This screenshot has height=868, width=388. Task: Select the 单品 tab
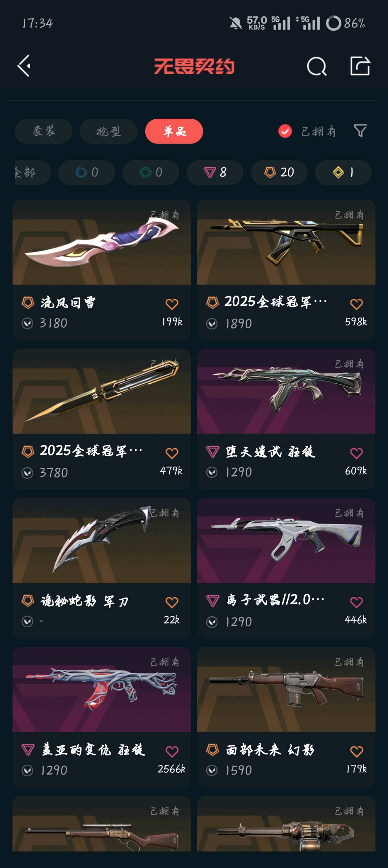(x=174, y=131)
